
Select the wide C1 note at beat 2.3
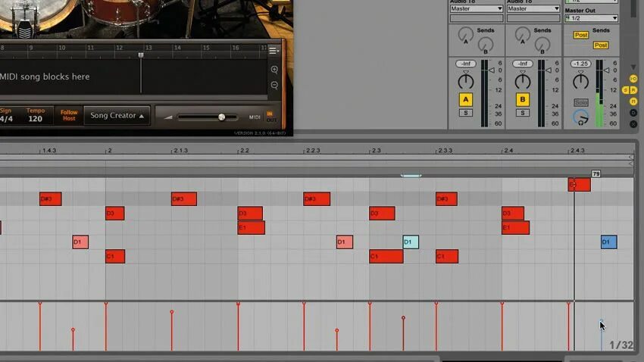[386, 257]
